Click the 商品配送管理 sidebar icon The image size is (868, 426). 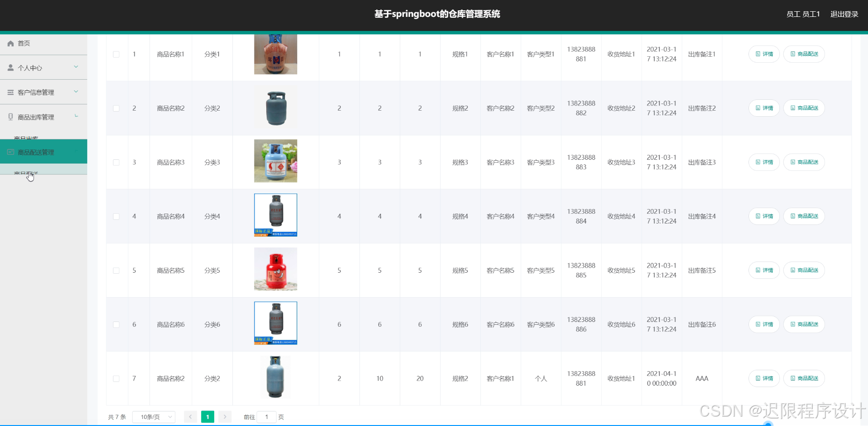pos(10,151)
